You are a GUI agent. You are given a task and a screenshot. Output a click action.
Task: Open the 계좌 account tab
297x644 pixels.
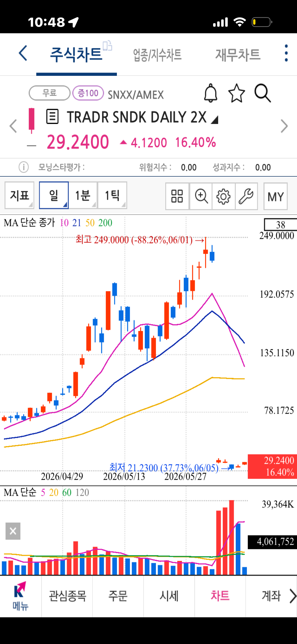tap(271, 596)
